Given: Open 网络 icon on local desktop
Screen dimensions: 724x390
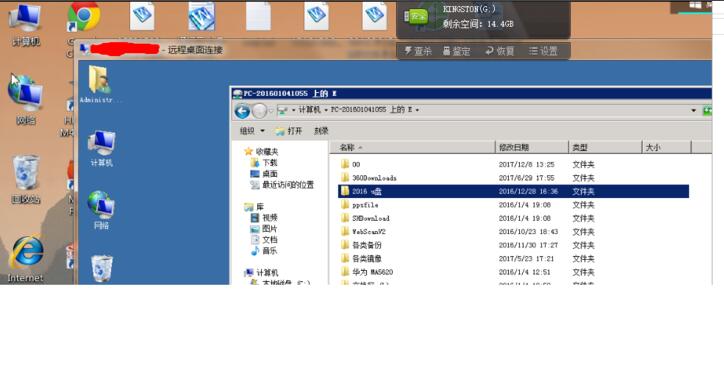Looking at the screenshot, I should point(25,100).
